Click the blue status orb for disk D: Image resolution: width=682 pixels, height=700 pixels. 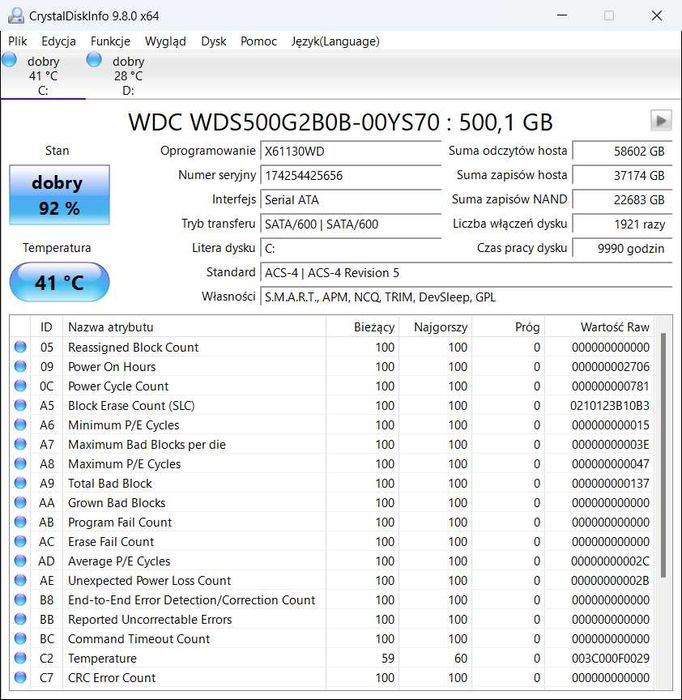pos(94,59)
